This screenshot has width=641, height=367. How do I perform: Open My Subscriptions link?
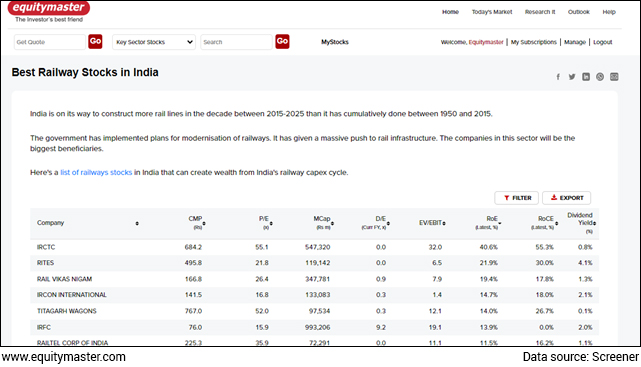(533, 42)
